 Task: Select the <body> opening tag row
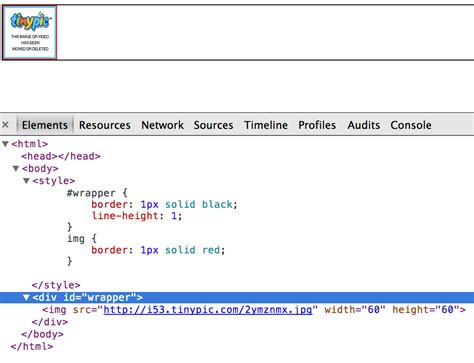(x=40, y=169)
